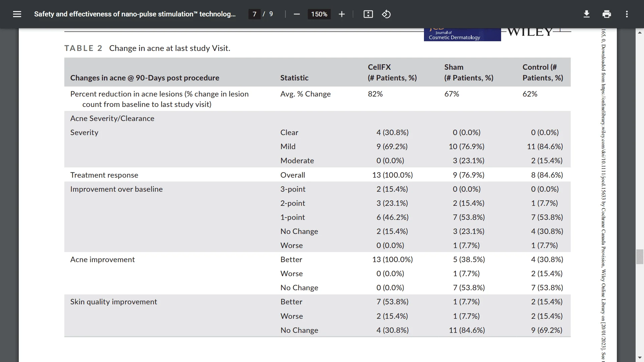Image resolution: width=644 pixels, height=362 pixels.
Task: Click the 'TABLE 2' caption label
Action: click(x=83, y=48)
